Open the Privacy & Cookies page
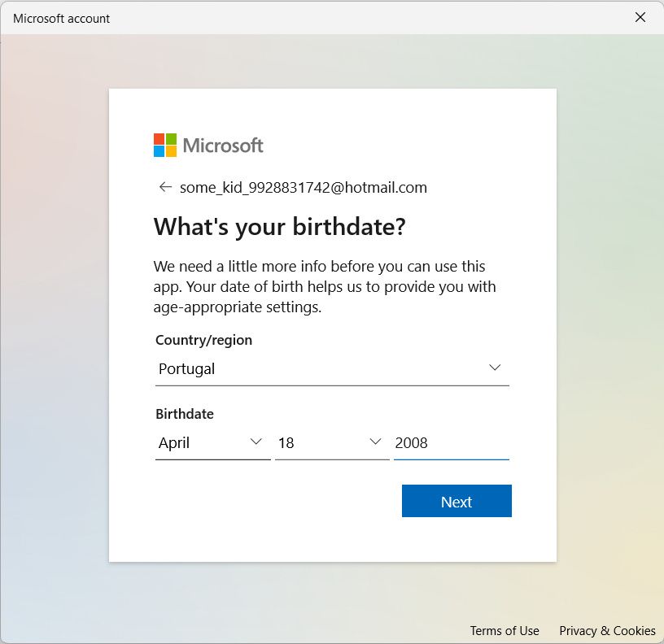This screenshot has width=664, height=644. [x=608, y=630]
